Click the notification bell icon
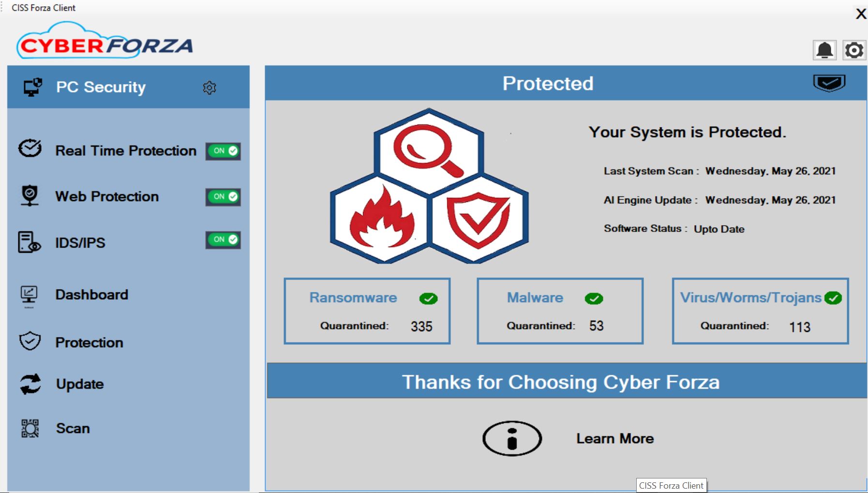The width and height of the screenshot is (868, 493). [824, 50]
